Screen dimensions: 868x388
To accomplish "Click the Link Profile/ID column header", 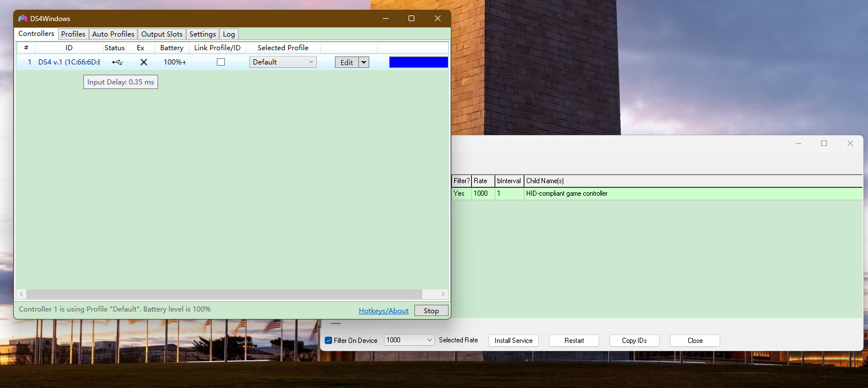I will (217, 48).
